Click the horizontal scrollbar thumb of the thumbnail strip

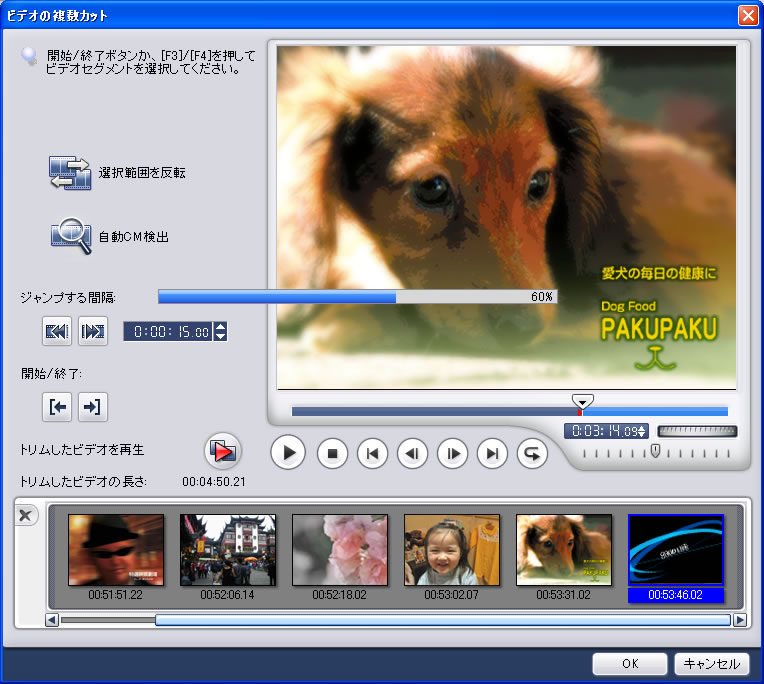[443, 620]
